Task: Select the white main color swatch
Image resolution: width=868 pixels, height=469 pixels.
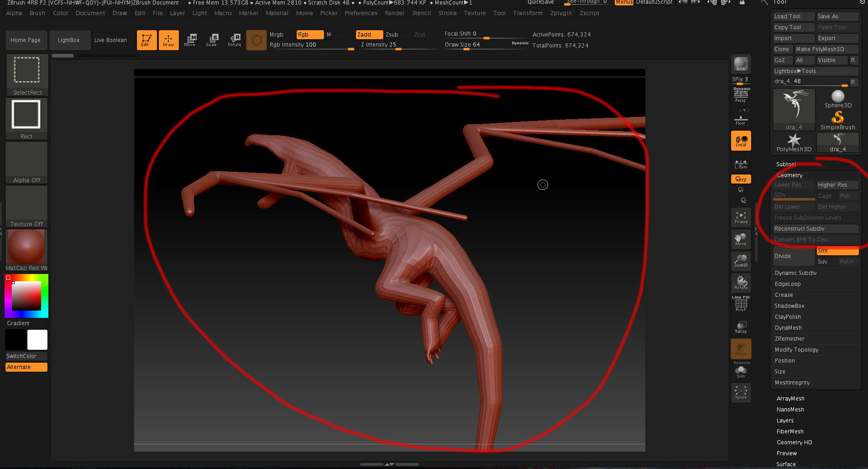Action: point(37,340)
